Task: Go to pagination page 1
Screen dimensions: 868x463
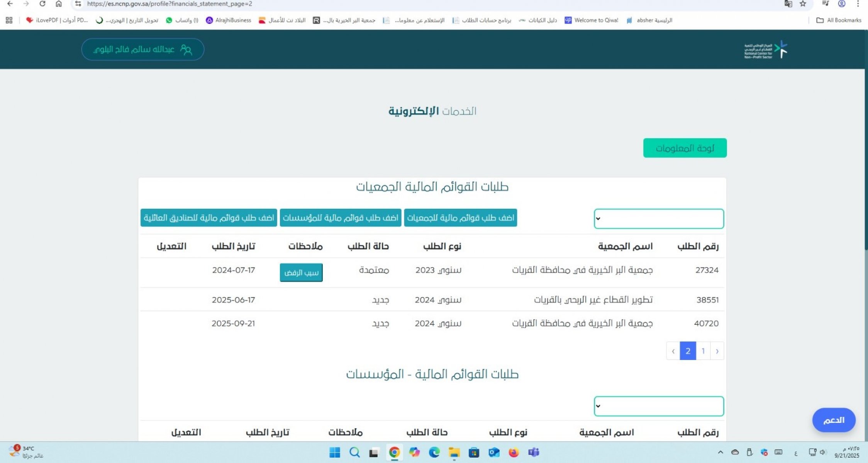Action: point(703,351)
